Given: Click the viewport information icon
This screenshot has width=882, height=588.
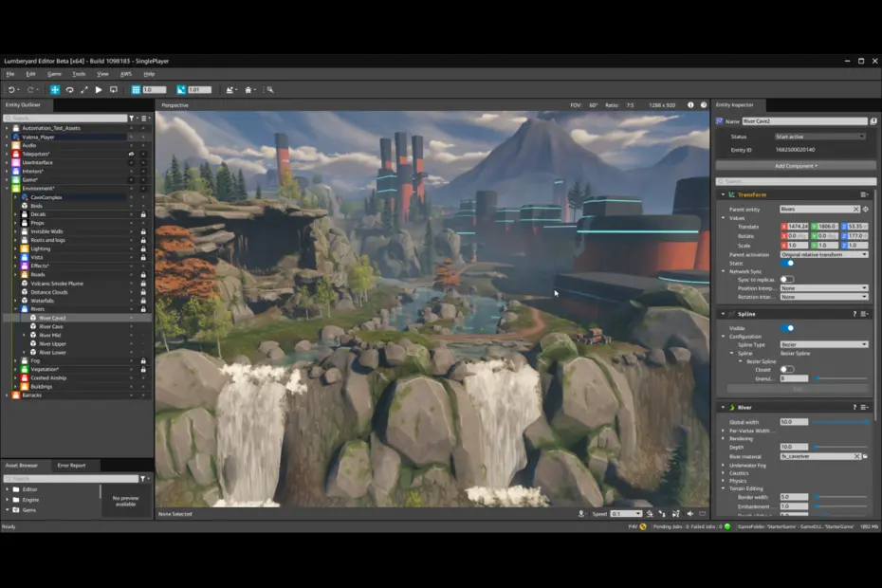Looking at the screenshot, I should [690, 105].
